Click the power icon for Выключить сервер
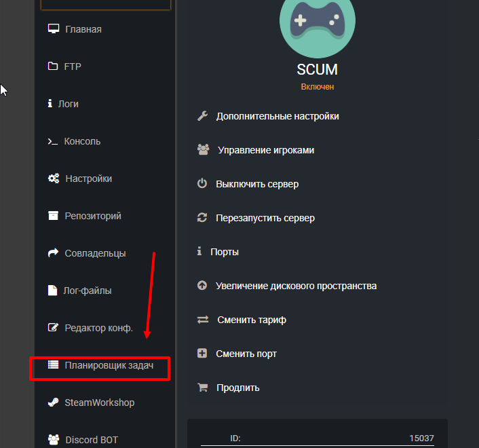479x448 pixels. click(x=202, y=184)
